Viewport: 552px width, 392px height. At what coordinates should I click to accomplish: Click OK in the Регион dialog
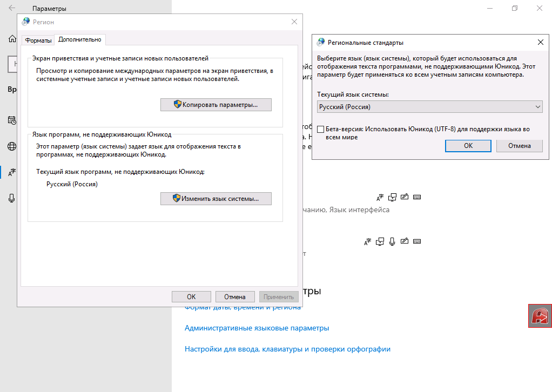191,296
